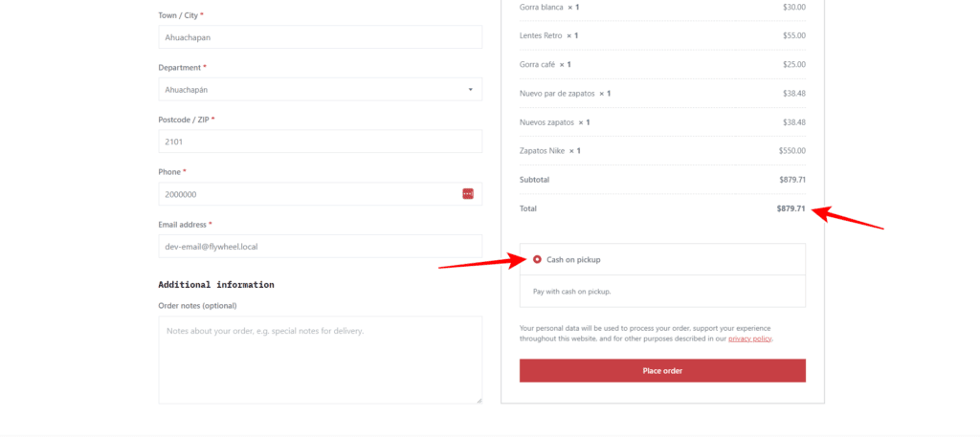Open the Department dropdown showing Ahuachapán

320,89
